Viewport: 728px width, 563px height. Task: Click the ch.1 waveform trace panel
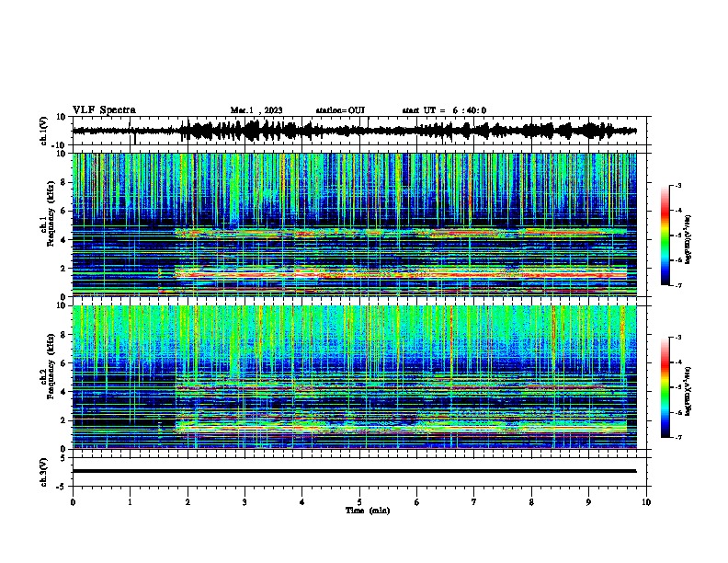pyautogui.click(x=361, y=131)
